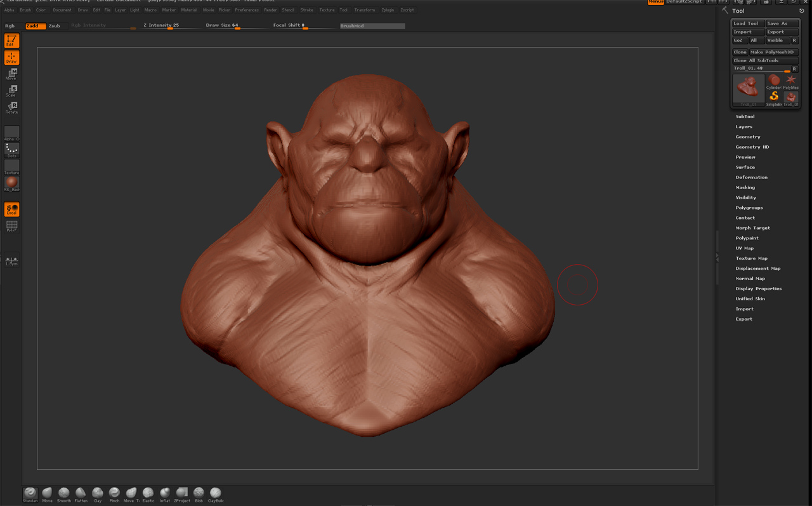Open the Stroke menu
Image resolution: width=812 pixels, height=506 pixels.
306,10
